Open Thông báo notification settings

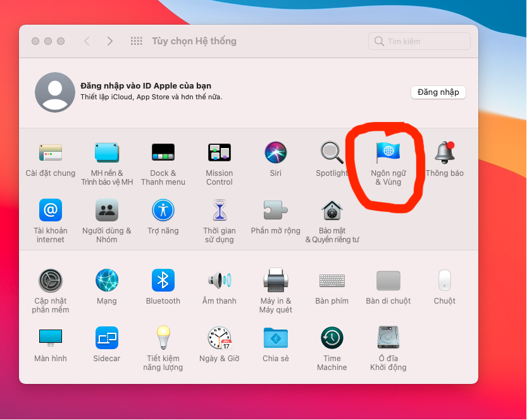(x=444, y=152)
